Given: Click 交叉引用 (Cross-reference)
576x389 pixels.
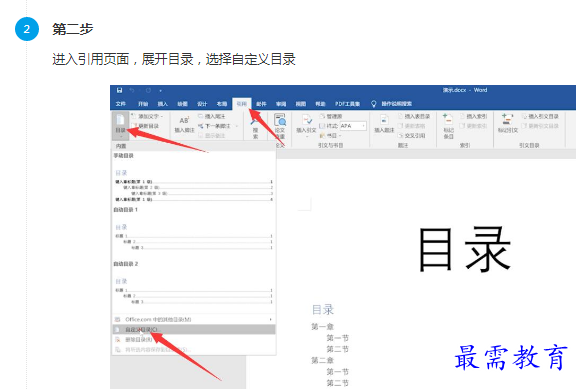Looking at the screenshot, I should 412,136.
